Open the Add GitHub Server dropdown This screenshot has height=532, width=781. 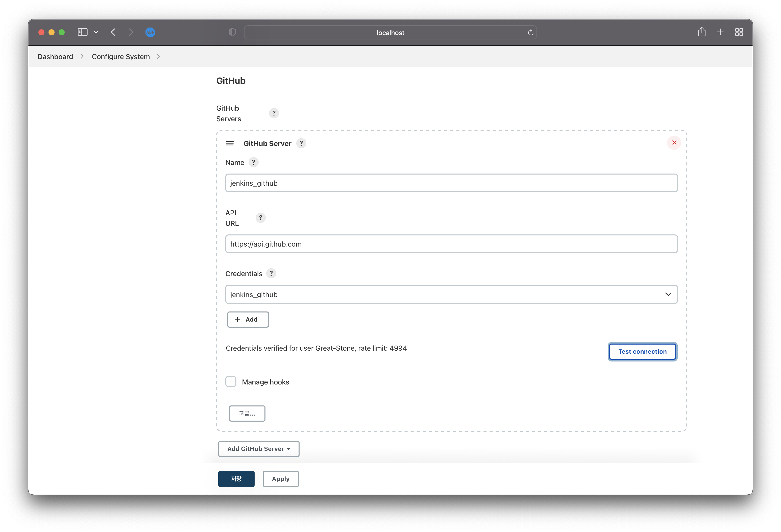click(258, 449)
